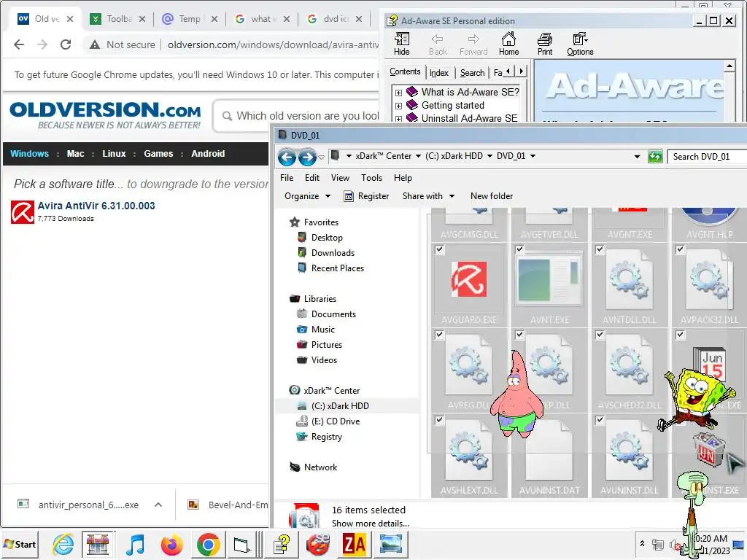Click Chrome back arrow
Viewport: 747px width, 560px height.
tap(19, 44)
